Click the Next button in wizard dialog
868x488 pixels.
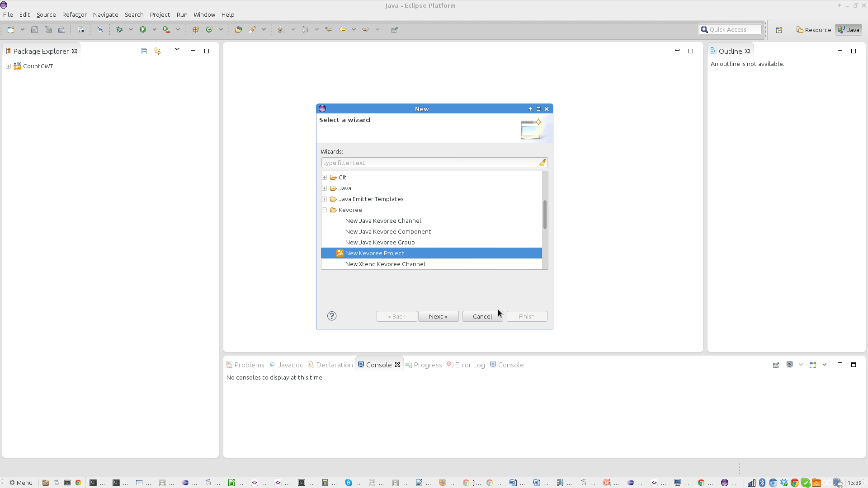pyautogui.click(x=438, y=316)
